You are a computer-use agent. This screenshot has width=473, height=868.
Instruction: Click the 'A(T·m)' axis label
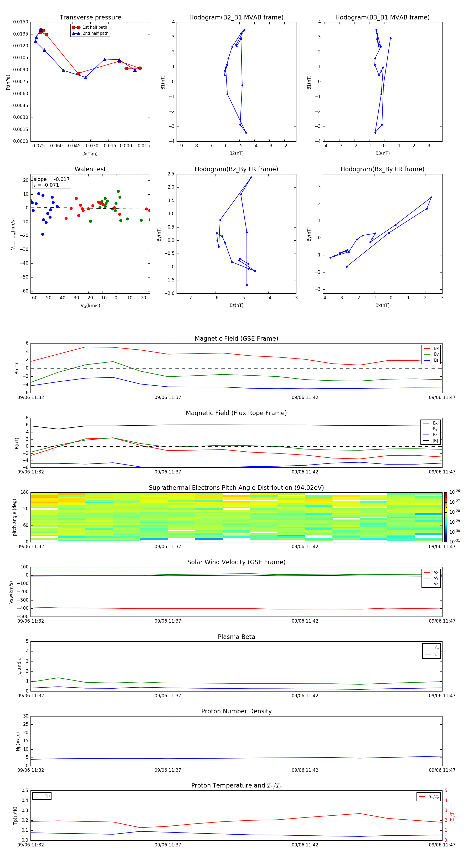click(x=90, y=154)
